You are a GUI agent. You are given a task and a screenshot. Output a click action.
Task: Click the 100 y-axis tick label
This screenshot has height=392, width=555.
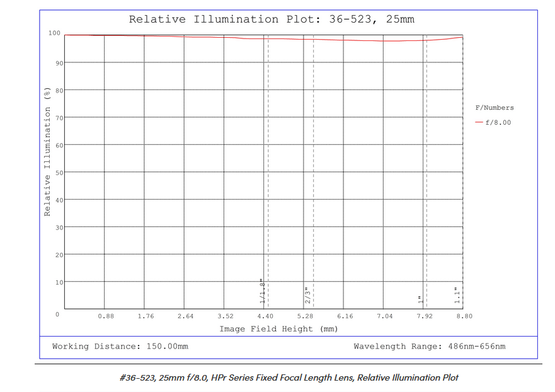click(55, 33)
